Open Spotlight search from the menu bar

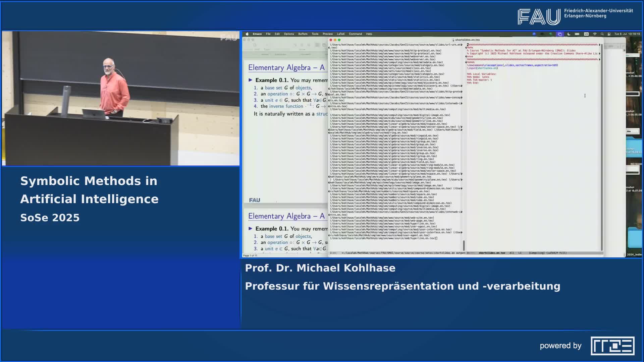(x=602, y=34)
